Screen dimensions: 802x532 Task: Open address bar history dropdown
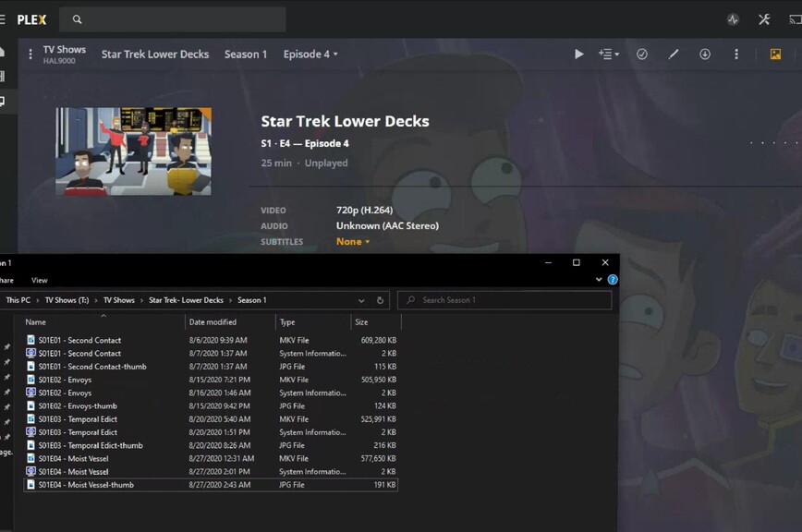[361, 300]
